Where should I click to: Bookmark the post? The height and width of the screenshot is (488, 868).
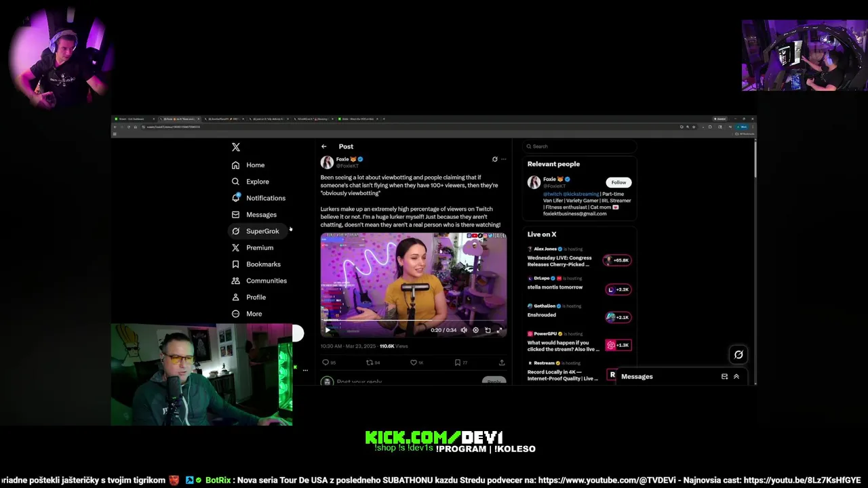tap(458, 363)
